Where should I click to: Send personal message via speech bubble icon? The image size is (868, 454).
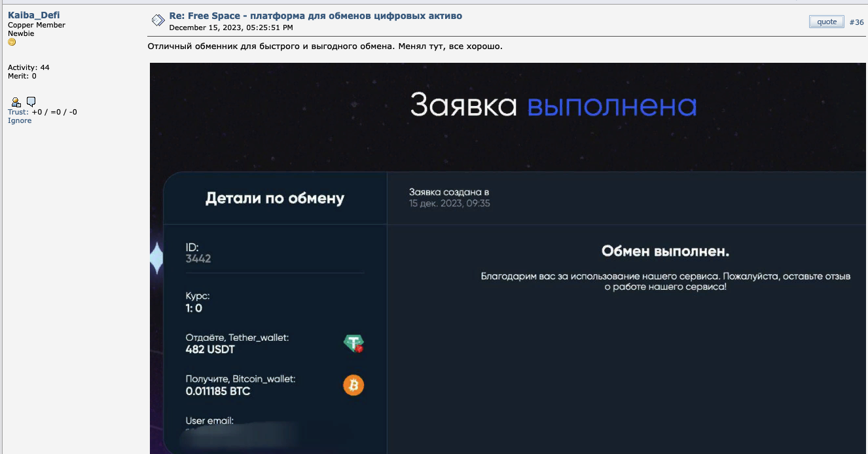[31, 102]
